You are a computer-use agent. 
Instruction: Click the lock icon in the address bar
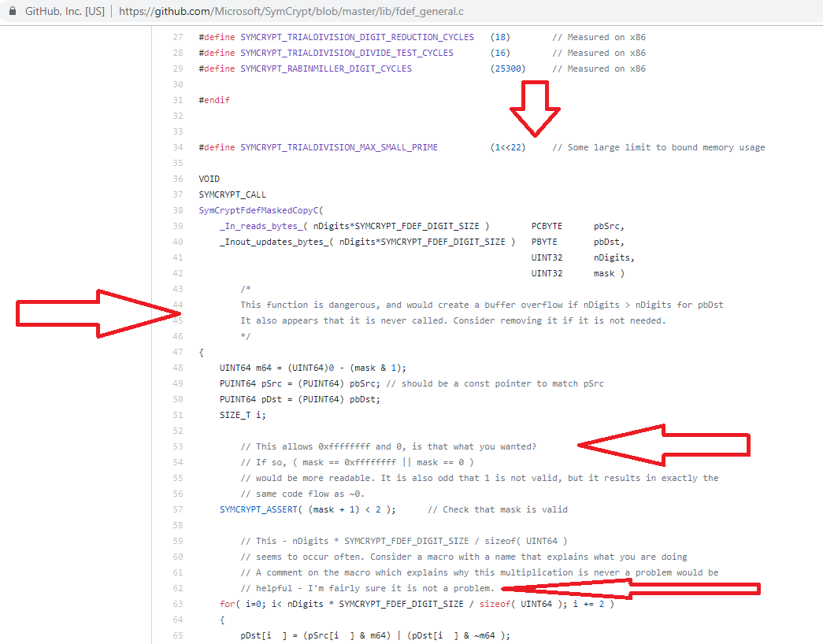[x=12, y=12]
